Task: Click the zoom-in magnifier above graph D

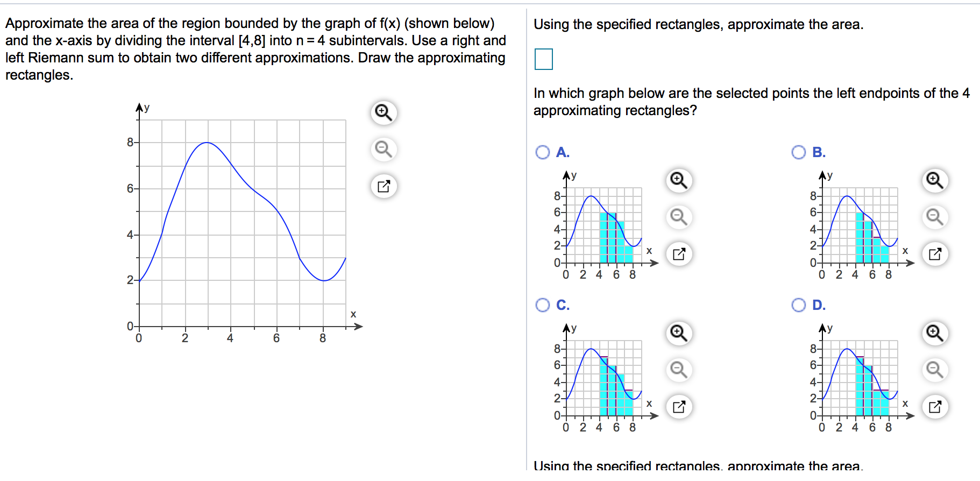Action: (935, 334)
